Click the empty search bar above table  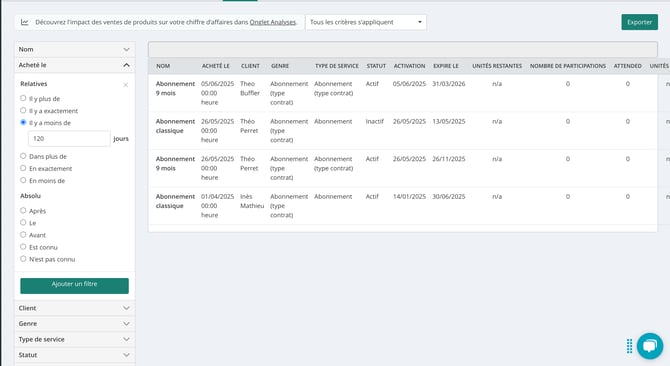(403, 50)
